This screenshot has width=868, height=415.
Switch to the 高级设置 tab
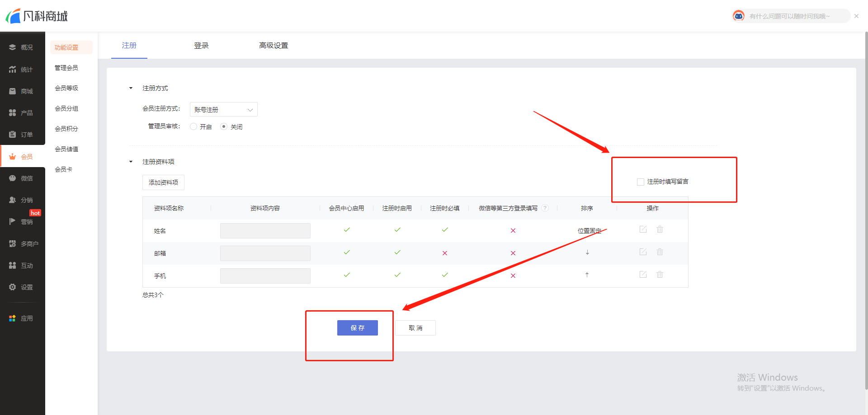pyautogui.click(x=274, y=46)
